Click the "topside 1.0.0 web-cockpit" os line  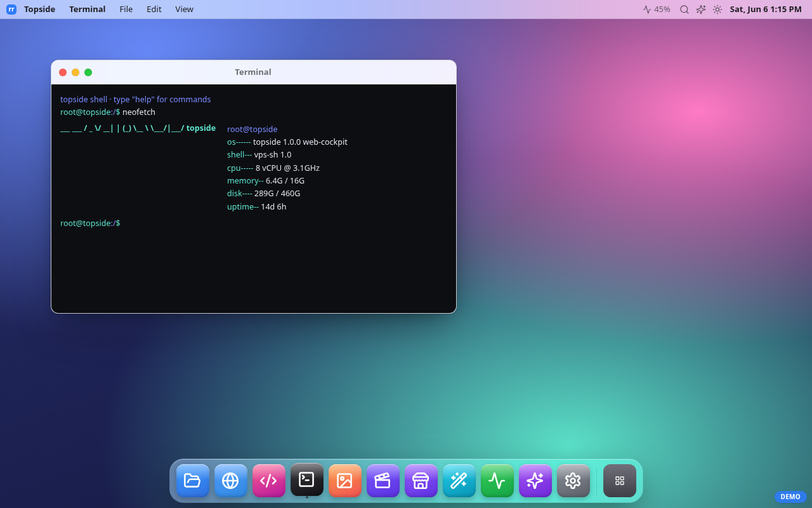[x=287, y=142]
